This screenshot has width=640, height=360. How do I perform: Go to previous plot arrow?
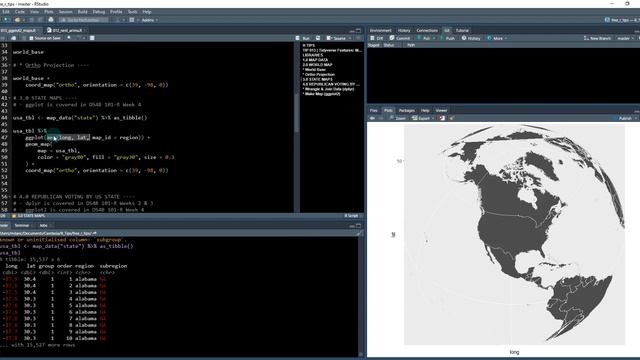pyautogui.click(x=372, y=118)
